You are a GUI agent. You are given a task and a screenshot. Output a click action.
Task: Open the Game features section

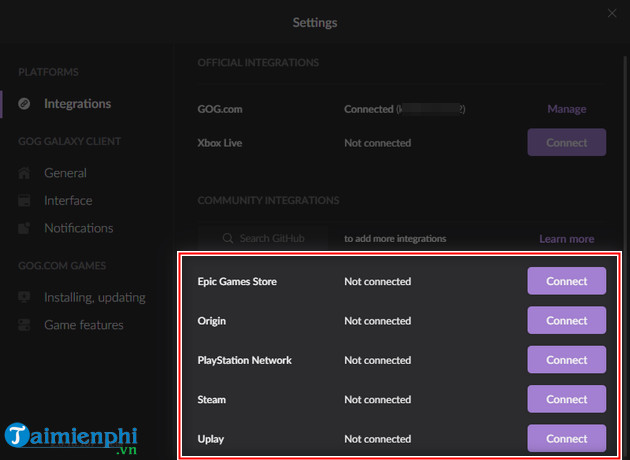click(84, 325)
